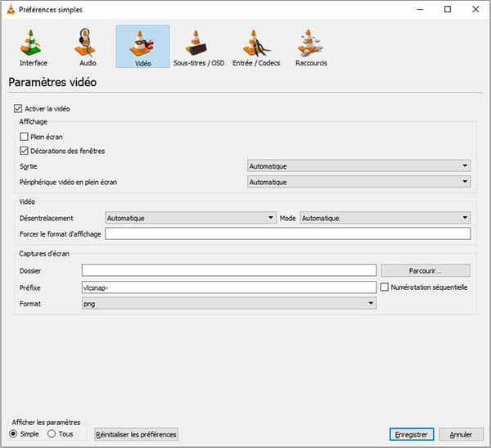
Task: Click Réinitialiser les préférences button
Action: click(x=136, y=434)
